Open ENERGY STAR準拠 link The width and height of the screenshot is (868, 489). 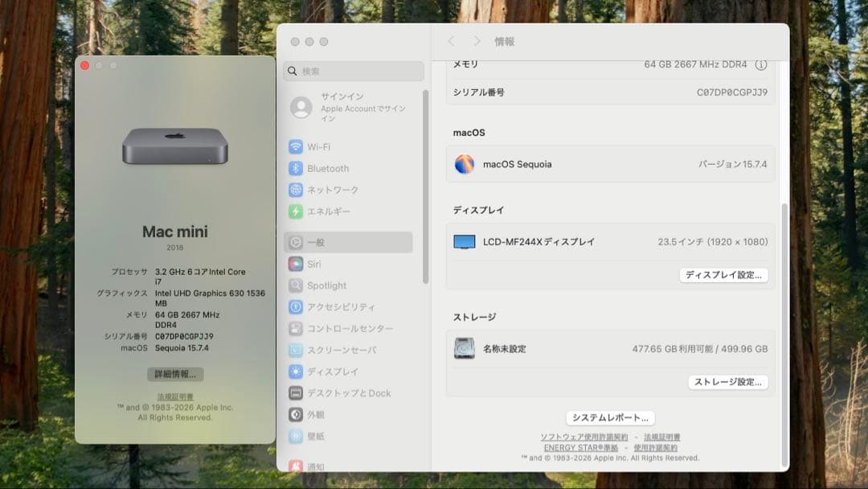point(581,447)
